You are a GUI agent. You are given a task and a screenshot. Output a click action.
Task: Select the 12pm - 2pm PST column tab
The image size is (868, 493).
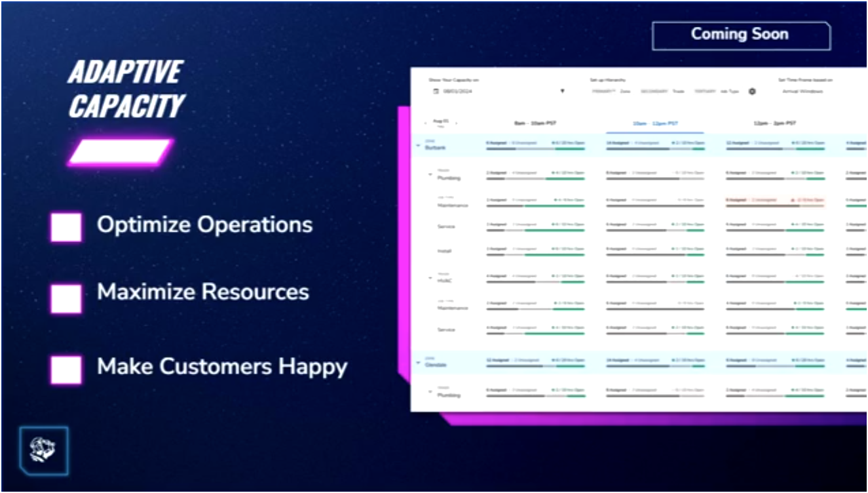click(x=775, y=123)
